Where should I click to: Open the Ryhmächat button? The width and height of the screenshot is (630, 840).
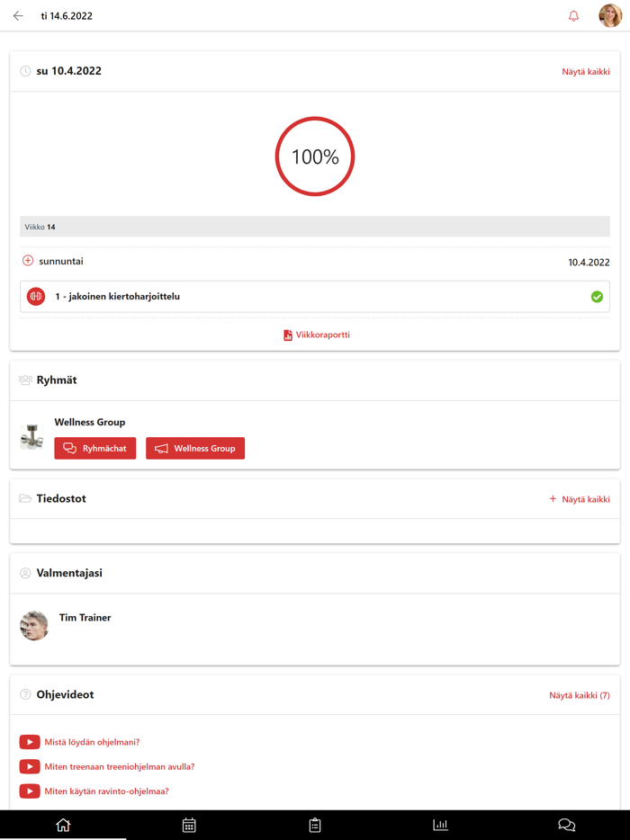point(95,448)
